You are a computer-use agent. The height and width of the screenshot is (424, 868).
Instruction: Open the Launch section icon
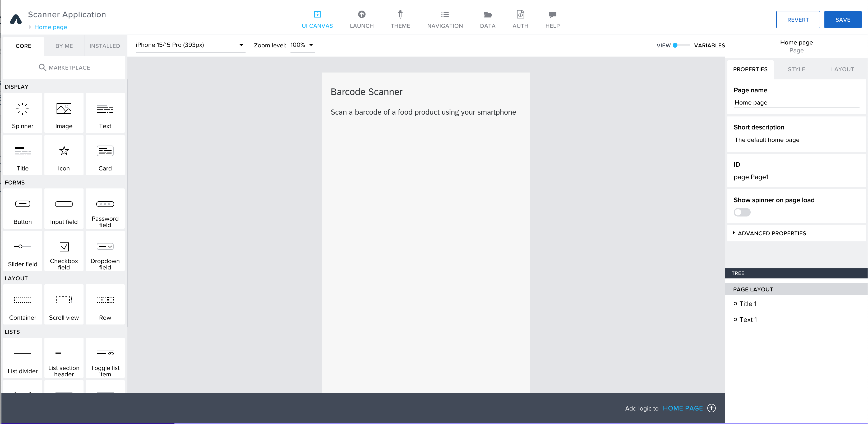(362, 15)
